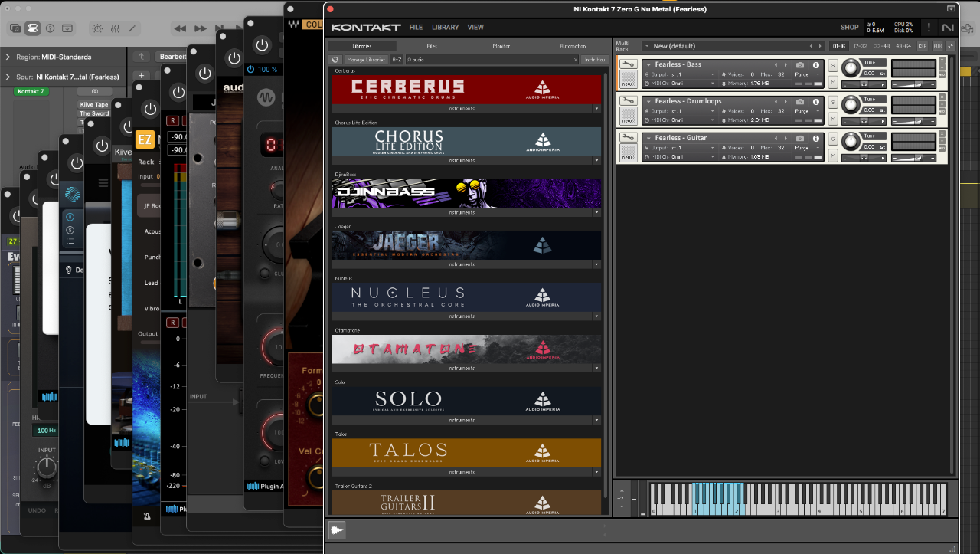Refresh the Kontakt library list
The image size is (980, 554).
point(335,59)
